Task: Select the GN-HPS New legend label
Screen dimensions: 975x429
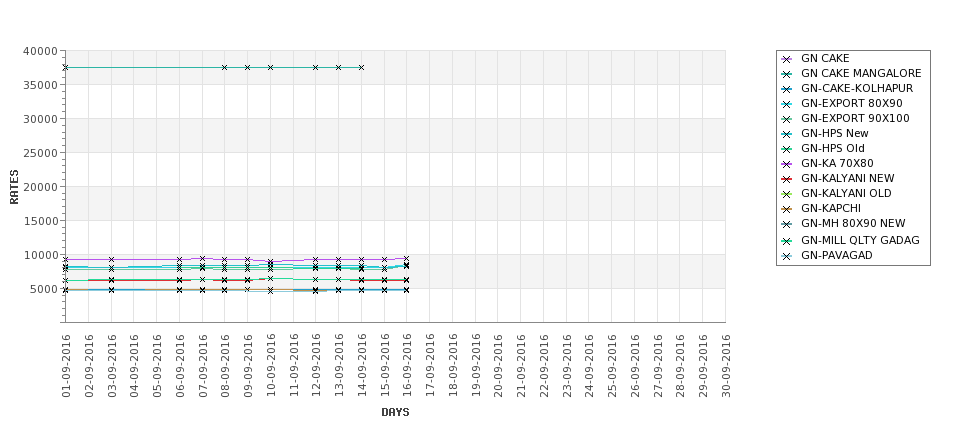Action: tap(834, 134)
